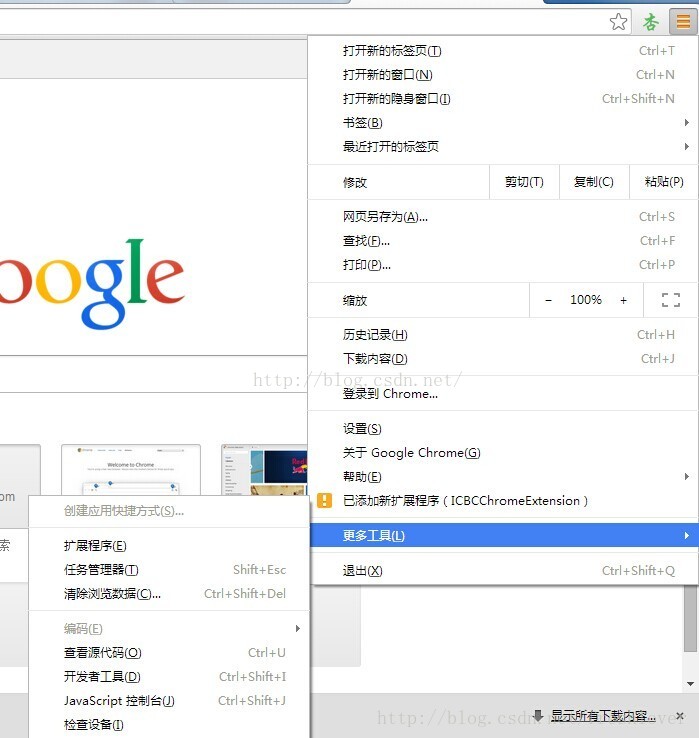The width and height of the screenshot is (699, 738).
Task: Click the Google logo on the page
Action: [92, 283]
